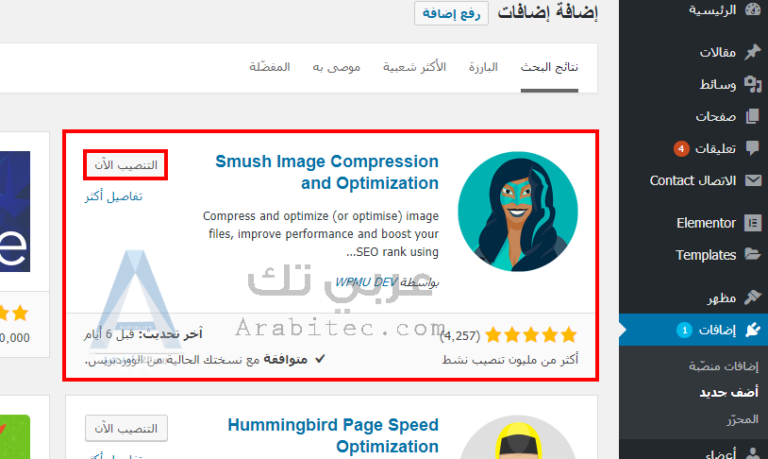
Task: Click رفع إضافة upload button
Action: click(451, 13)
